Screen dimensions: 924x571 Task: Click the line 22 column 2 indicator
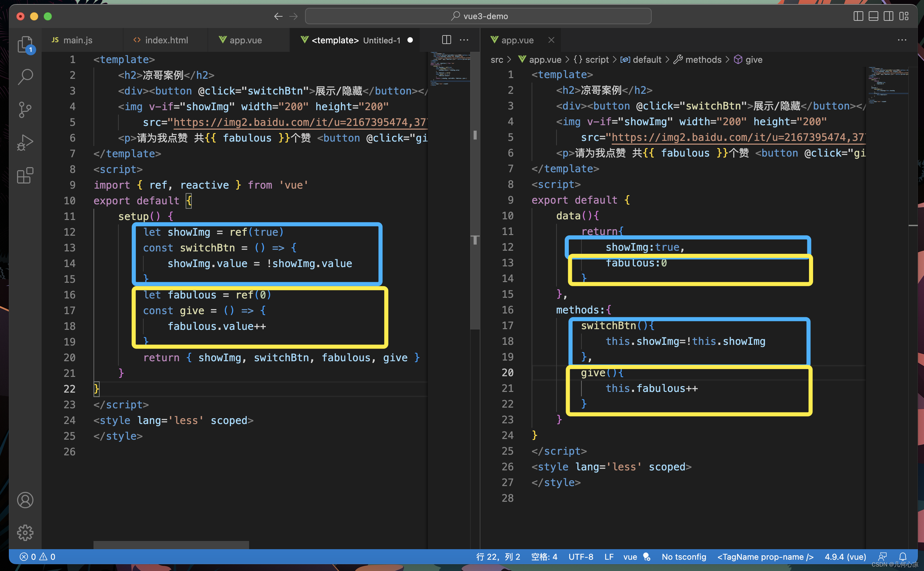tap(498, 557)
